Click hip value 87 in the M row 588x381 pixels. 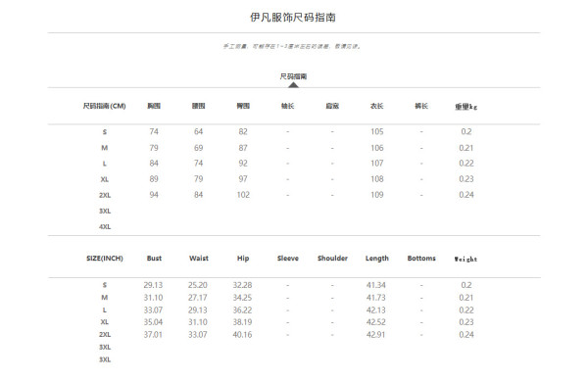(x=243, y=148)
